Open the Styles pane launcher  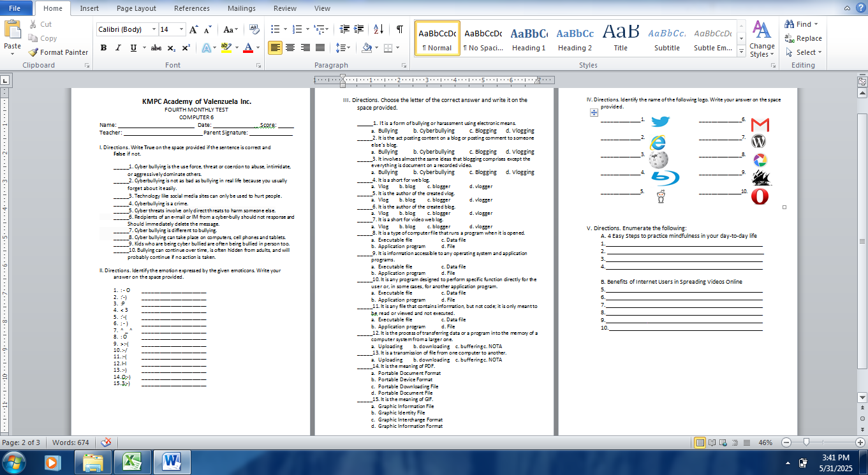click(774, 66)
